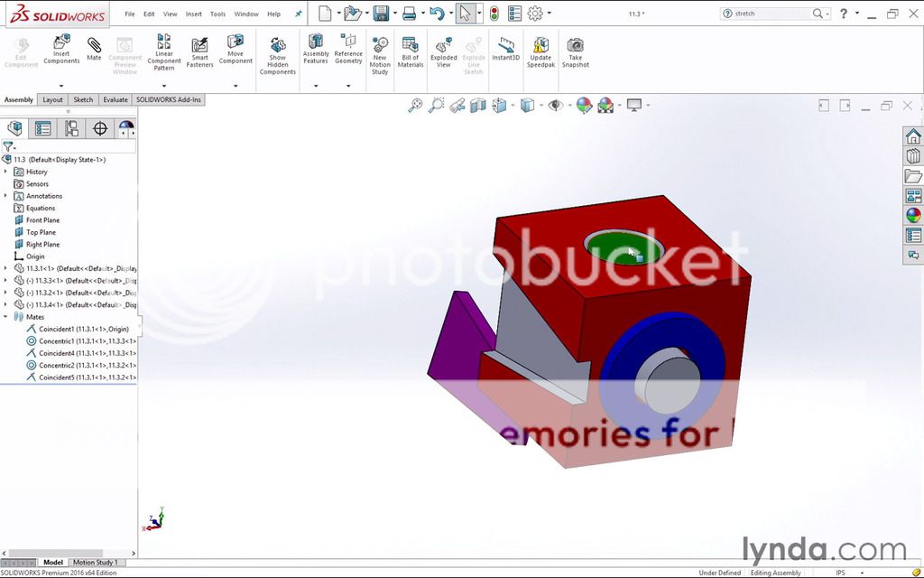Viewport: 924px width, 578px height.
Task: Toggle the Instant3D tool
Action: point(505,49)
